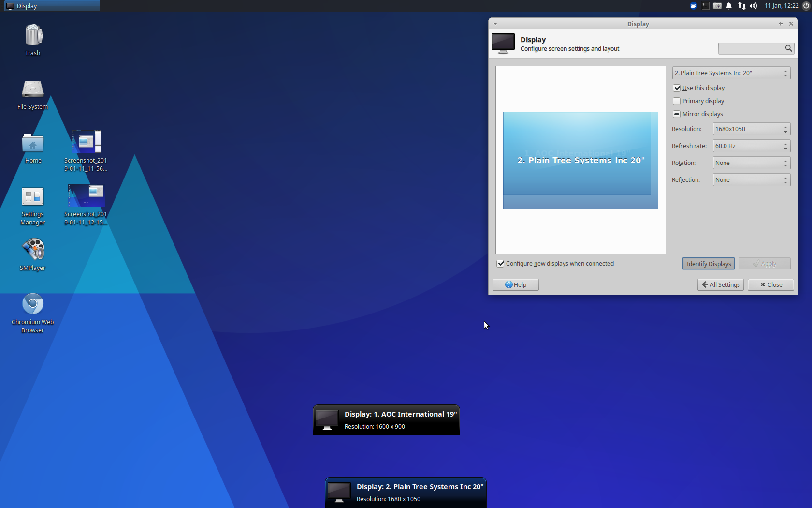Image resolution: width=812 pixels, height=508 pixels.
Task: Click the volume icon in system tray
Action: tap(753, 6)
